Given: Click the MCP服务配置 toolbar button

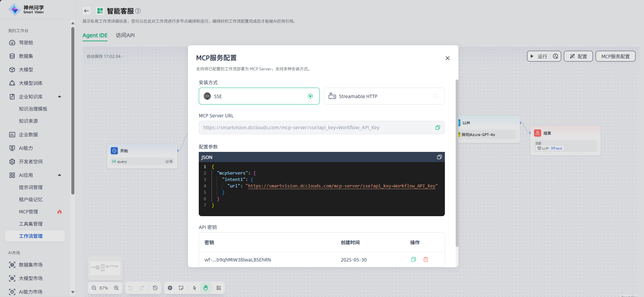Looking at the screenshot, I should click(615, 56).
